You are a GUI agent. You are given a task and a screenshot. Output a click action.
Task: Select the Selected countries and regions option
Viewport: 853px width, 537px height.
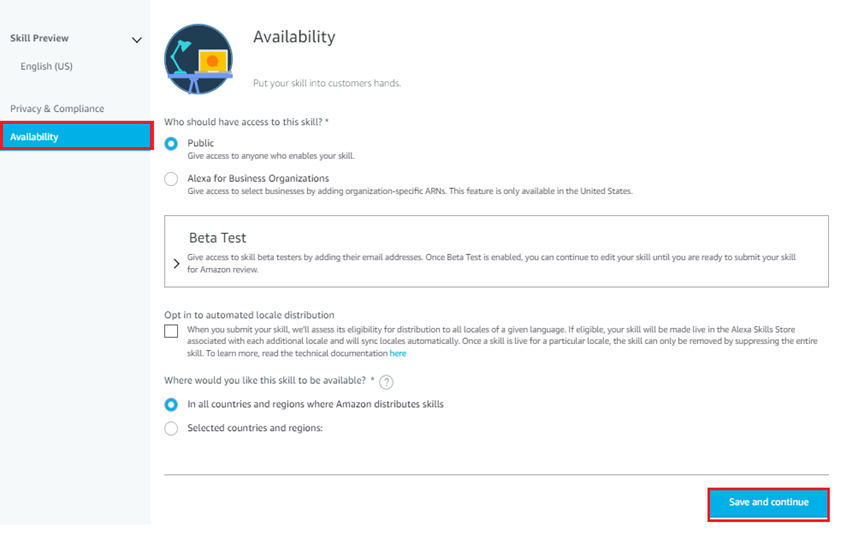point(172,428)
